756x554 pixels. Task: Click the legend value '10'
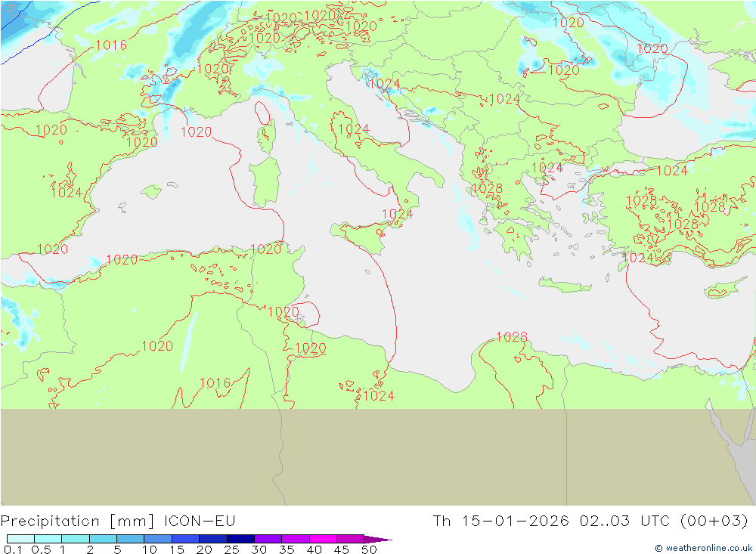pos(149,549)
